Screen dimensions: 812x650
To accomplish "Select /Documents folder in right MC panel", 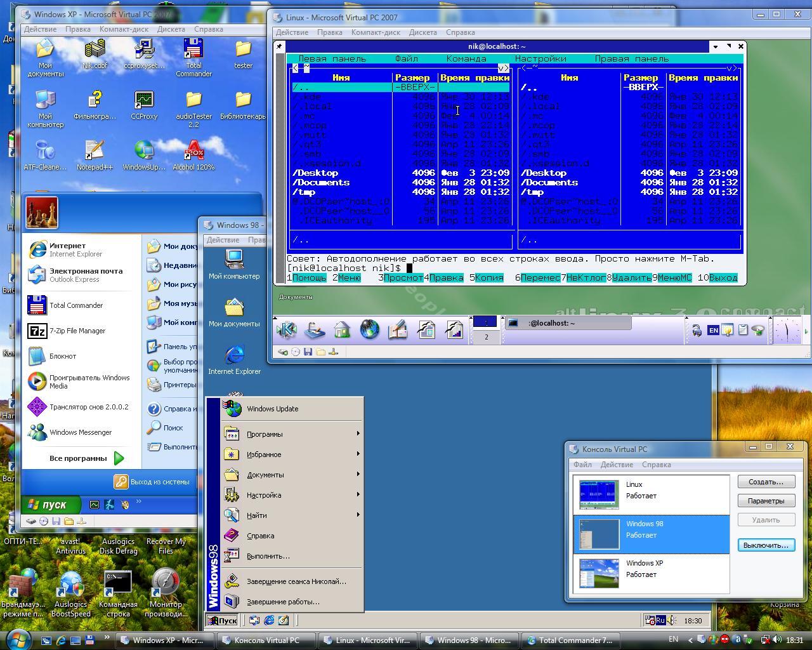I will click(x=631, y=182).
